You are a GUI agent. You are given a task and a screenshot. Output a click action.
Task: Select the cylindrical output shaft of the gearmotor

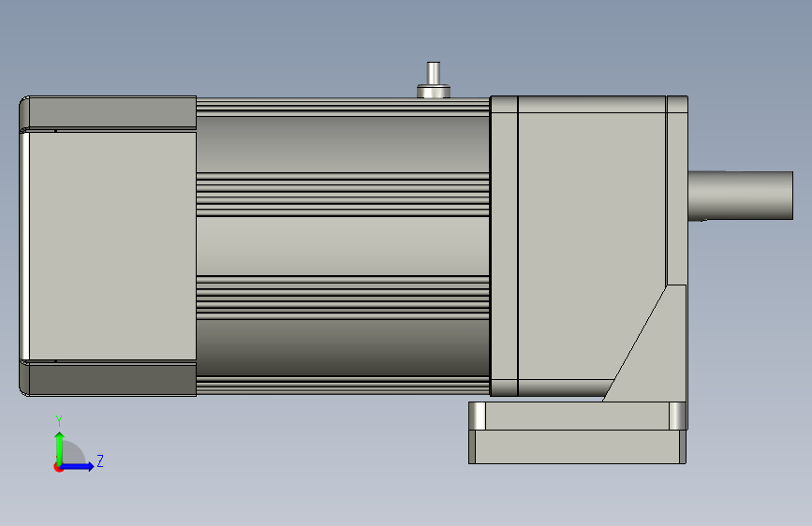pos(741,196)
